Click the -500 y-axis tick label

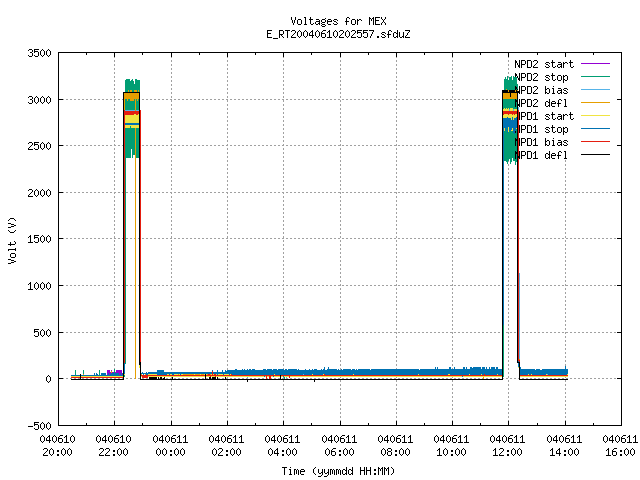tap(40, 426)
